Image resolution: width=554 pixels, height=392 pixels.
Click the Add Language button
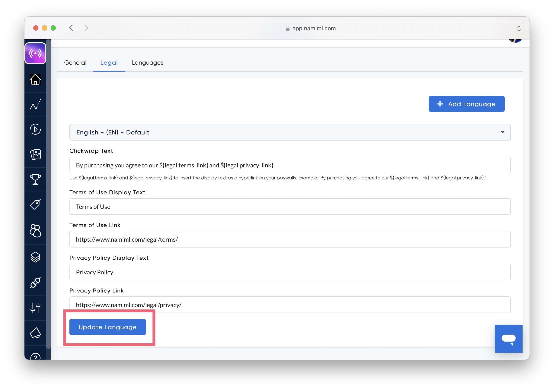tap(466, 104)
